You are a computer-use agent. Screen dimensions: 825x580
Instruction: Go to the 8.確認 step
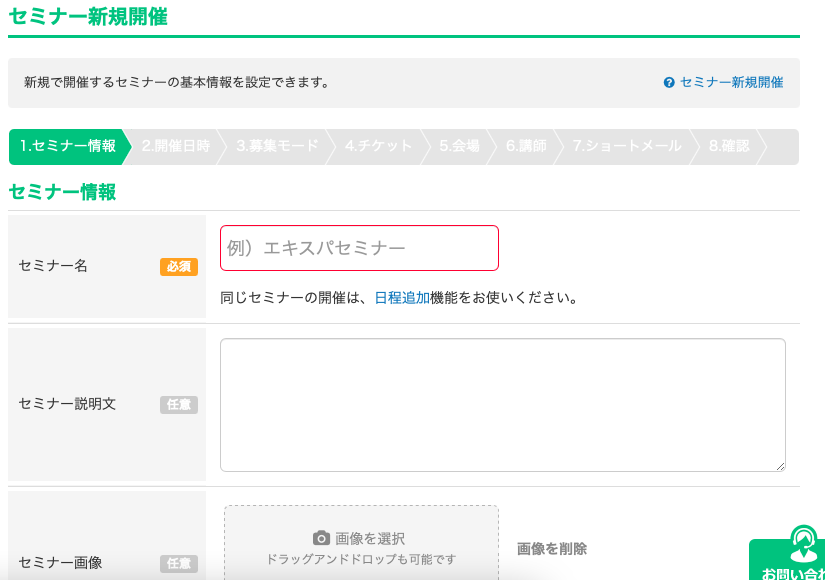728,146
